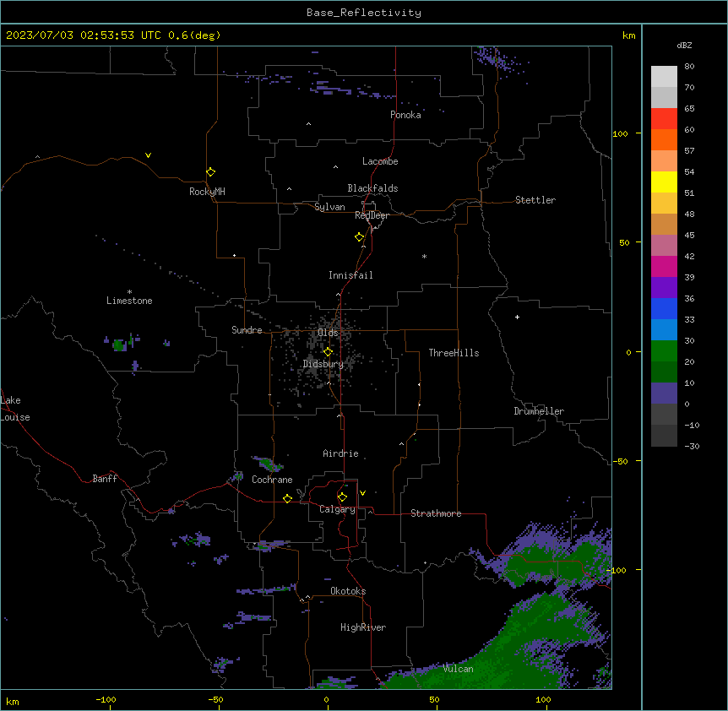
Task: Click the yellow diamond marker between Olds and Didsbury
Action: (x=328, y=352)
